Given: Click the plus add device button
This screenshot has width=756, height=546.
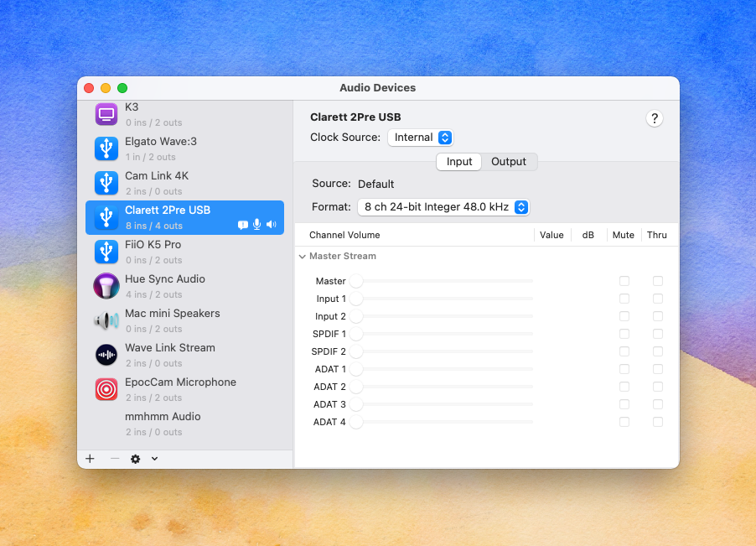Looking at the screenshot, I should [x=90, y=459].
